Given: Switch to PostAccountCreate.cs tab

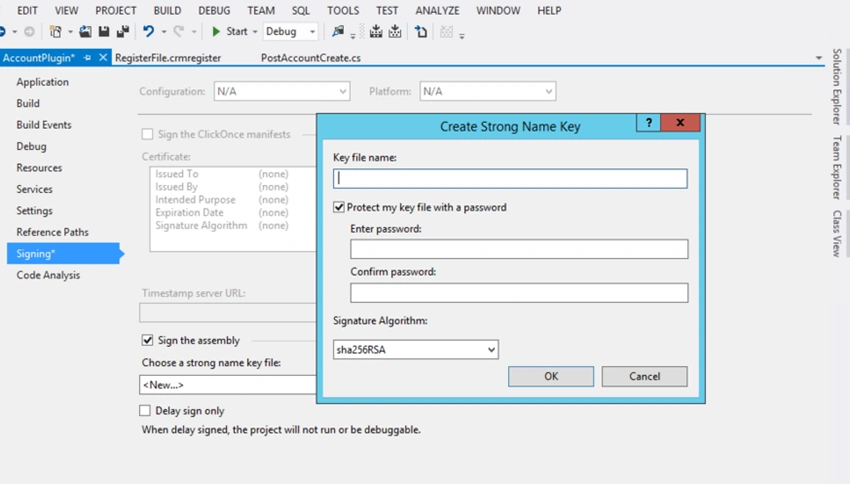Looking at the screenshot, I should [x=311, y=57].
